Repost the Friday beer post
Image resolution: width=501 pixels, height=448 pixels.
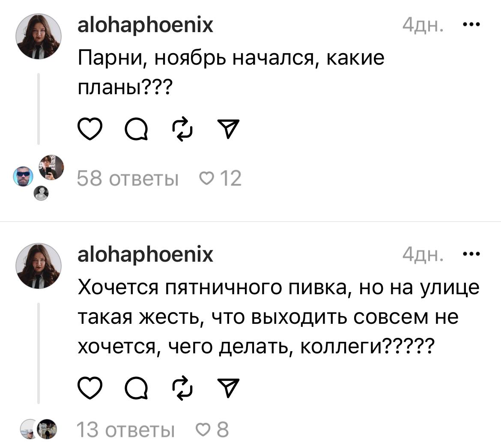(183, 388)
